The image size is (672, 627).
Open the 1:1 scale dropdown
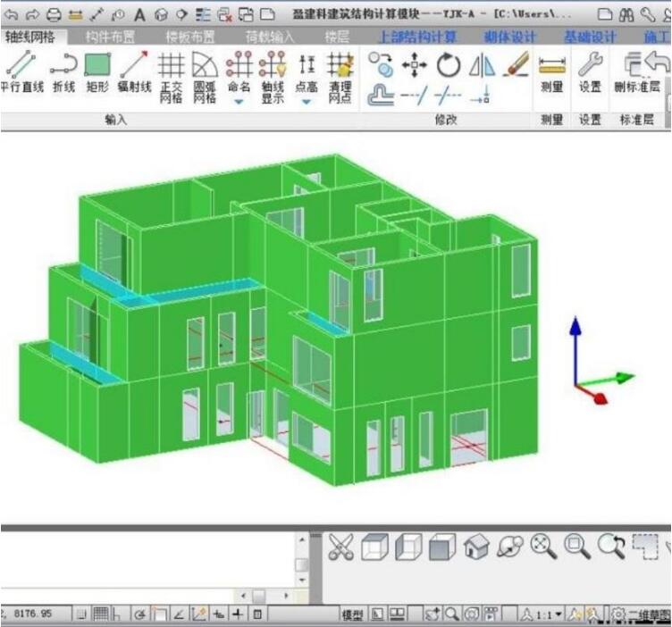[x=550, y=614]
